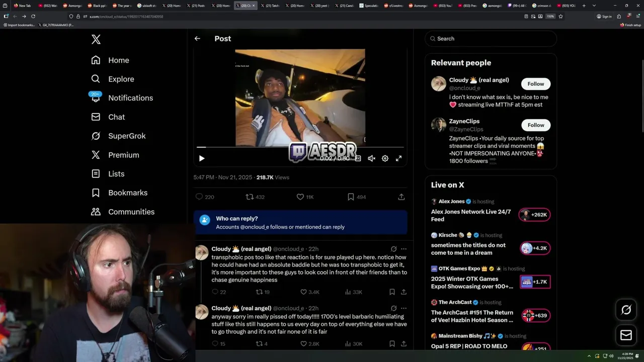Play the video in the post

pyautogui.click(x=202, y=158)
